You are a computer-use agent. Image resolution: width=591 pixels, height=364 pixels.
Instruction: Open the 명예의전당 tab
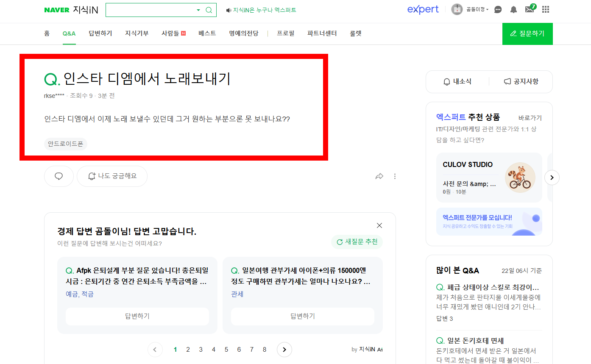pos(244,33)
